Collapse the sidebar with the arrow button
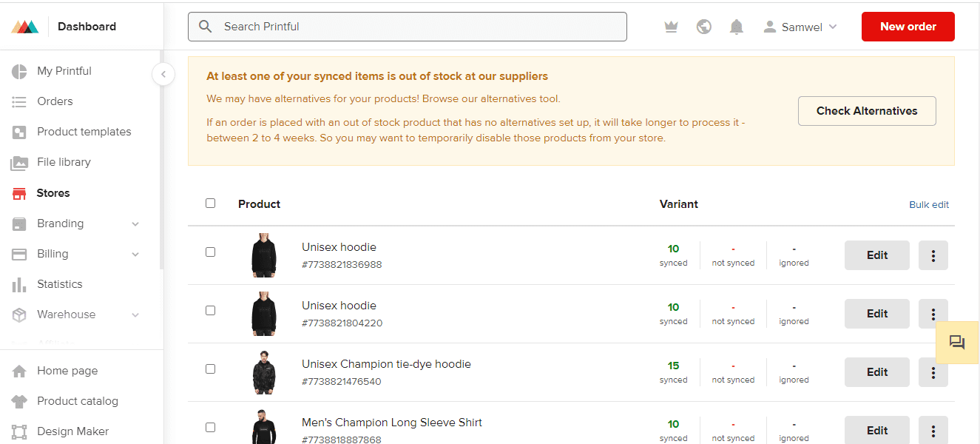 (x=163, y=74)
